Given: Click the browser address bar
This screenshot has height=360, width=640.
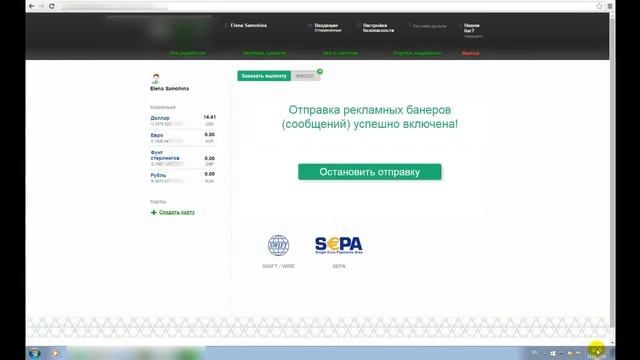Looking at the screenshot, I should tap(327, 6).
